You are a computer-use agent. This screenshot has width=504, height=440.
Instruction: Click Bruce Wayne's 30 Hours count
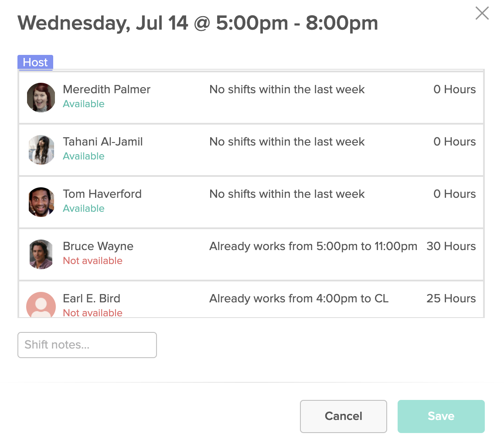pos(451,246)
